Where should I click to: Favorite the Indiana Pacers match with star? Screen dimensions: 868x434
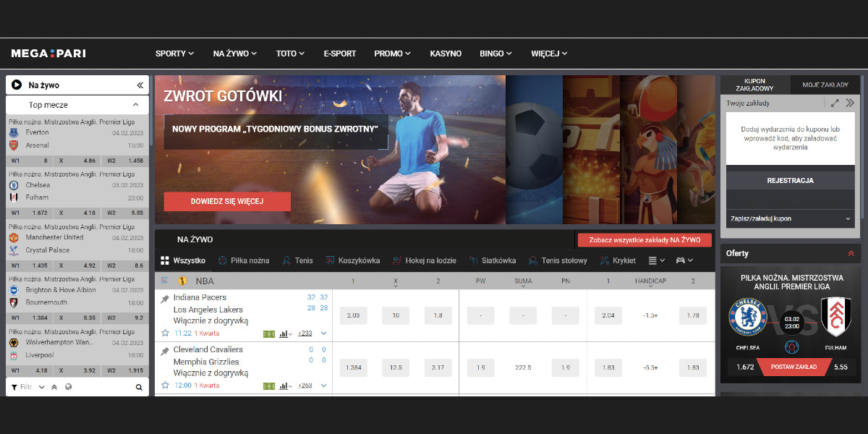165,333
